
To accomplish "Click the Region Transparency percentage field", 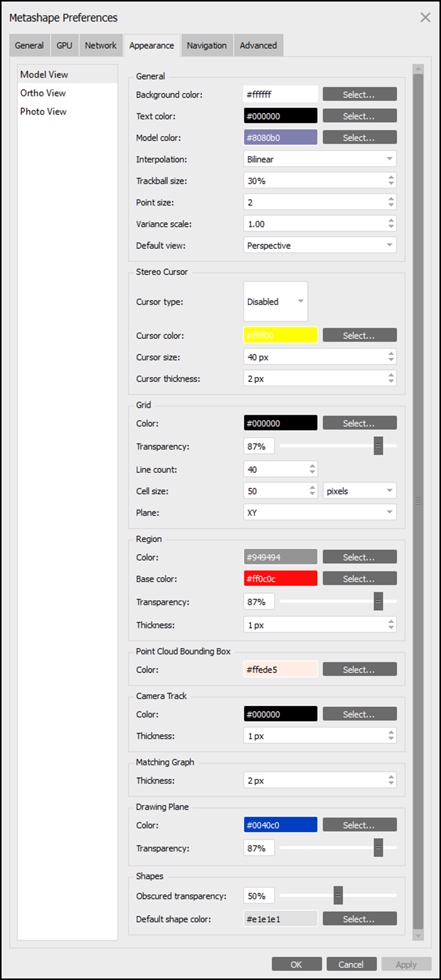I will point(259,602).
